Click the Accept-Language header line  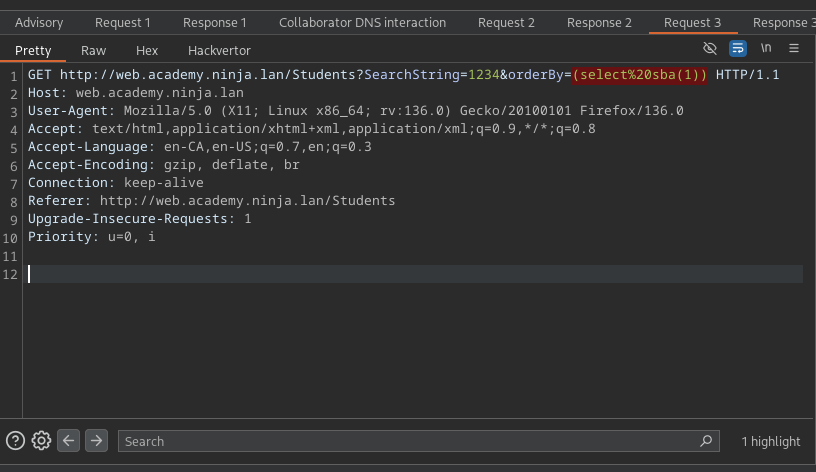200,147
